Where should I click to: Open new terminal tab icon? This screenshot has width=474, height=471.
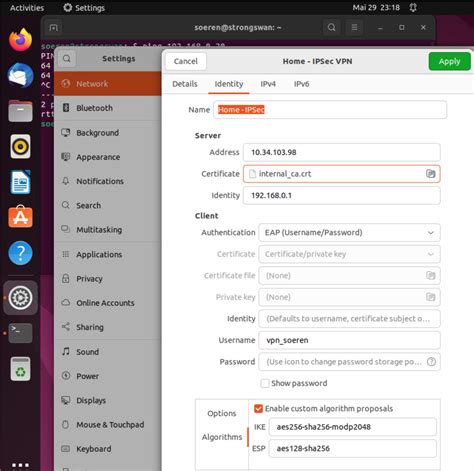pyautogui.click(x=53, y=28)
